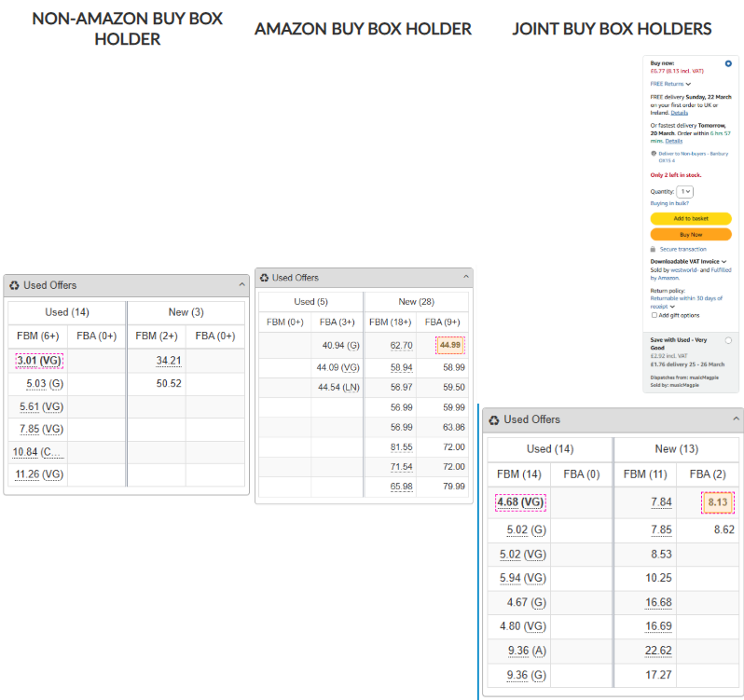Image resolution: width=744 pixels, height=700 pixels.
Task: Click the 7.85 (VG) used offer
Action: [41, 429]
